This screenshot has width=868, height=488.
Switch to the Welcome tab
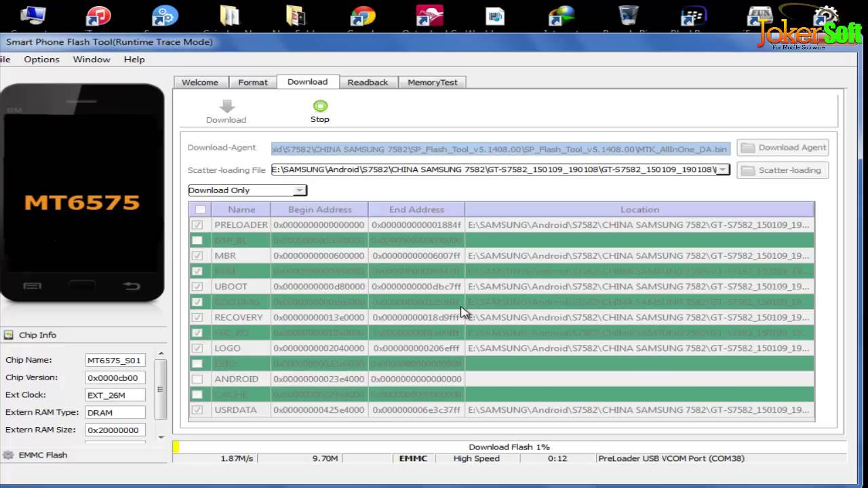[199, 82]
